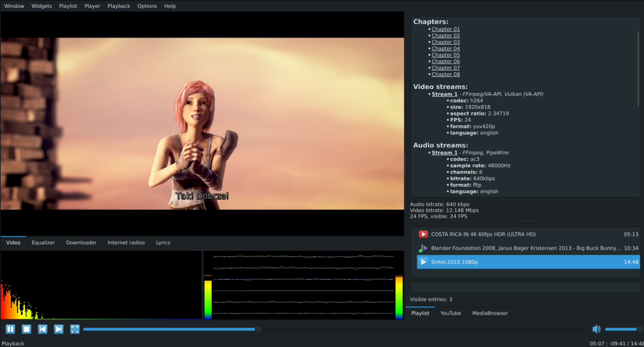Open the Playback menu
The image size is (644, 347).
(119, 6)
